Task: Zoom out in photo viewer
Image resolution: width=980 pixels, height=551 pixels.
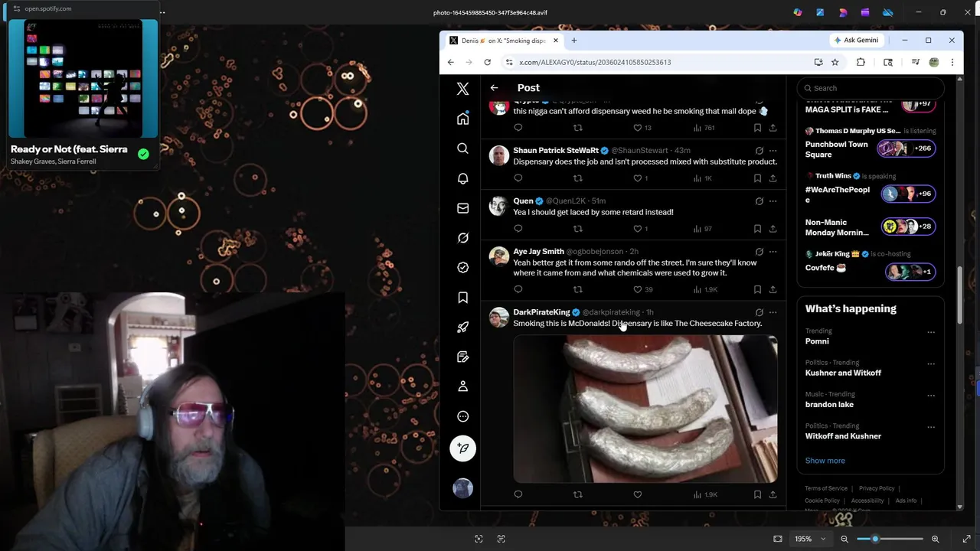Action: pos(844,539)
